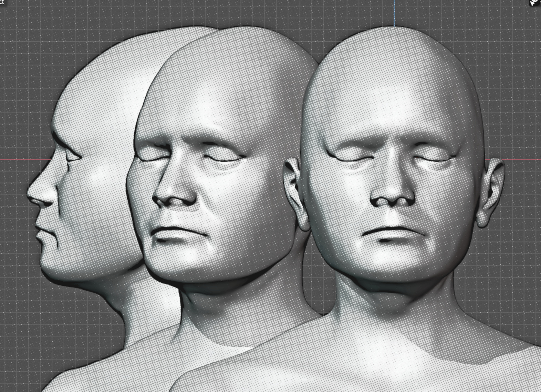Click the red X axis line at left
The image size is (541, 392).
point(24,159)
